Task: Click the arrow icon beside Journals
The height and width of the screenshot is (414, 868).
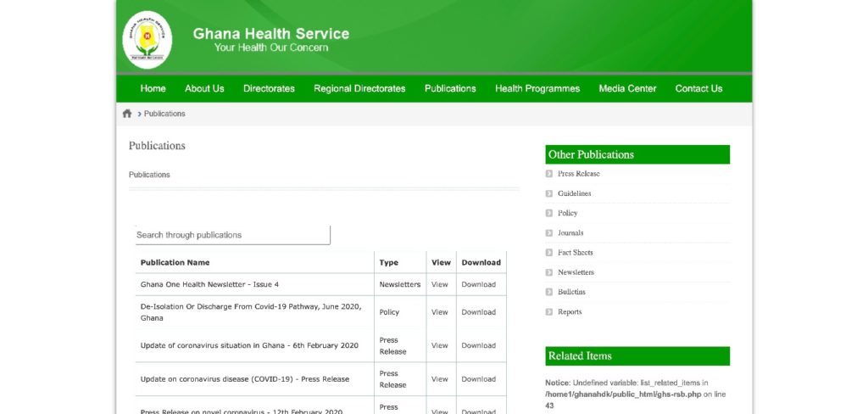Action: click(549, 232)
